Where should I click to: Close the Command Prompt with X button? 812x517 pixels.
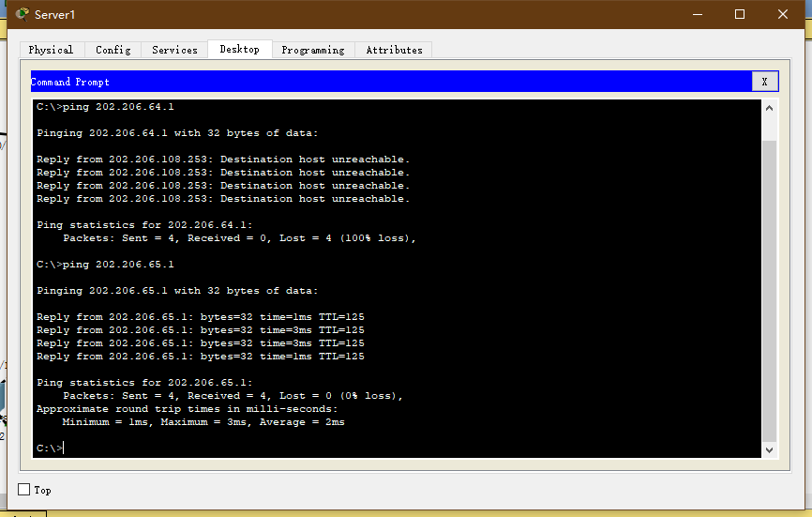click(x=764, y=82)
